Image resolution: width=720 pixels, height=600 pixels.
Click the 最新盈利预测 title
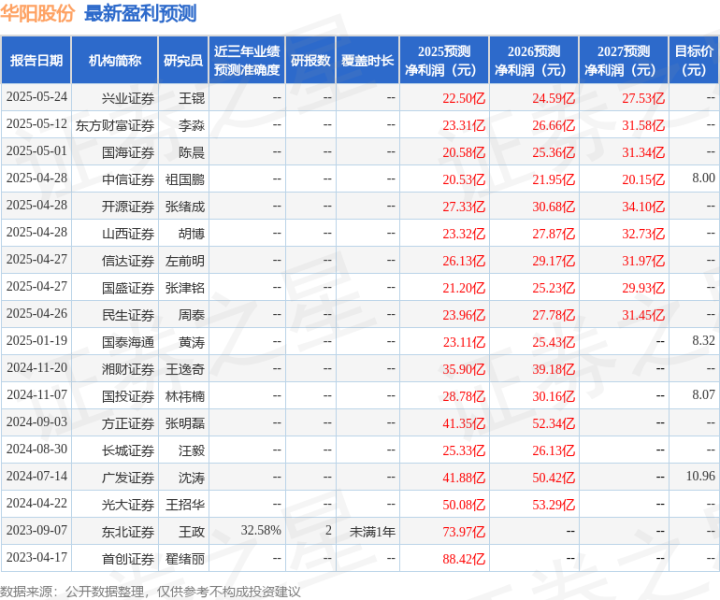[141, 13]
